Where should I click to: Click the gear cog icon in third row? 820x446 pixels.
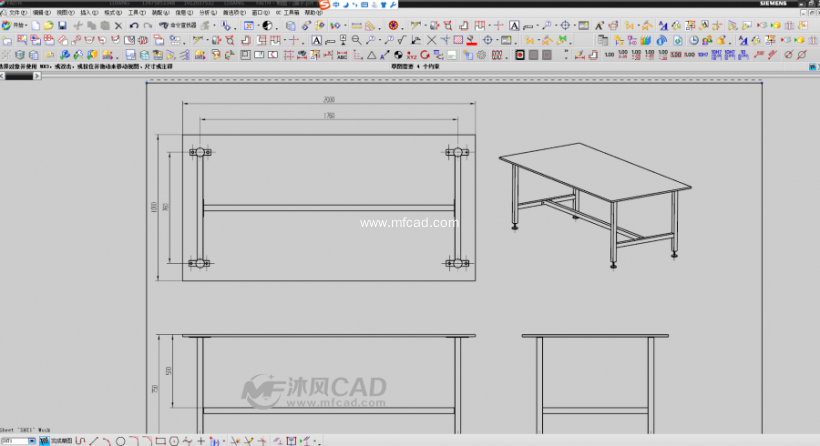coord(482,54)
